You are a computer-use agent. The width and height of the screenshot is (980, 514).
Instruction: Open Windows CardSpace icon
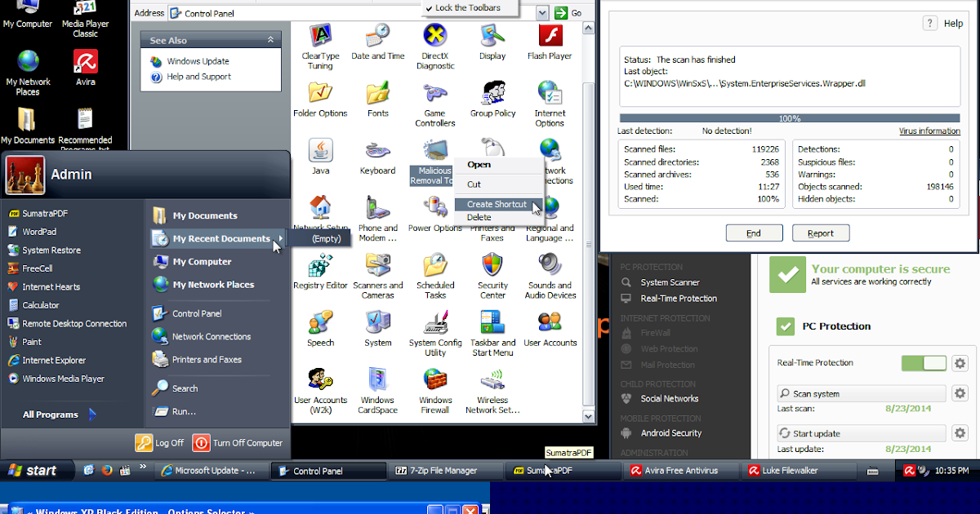click(377, 380)
